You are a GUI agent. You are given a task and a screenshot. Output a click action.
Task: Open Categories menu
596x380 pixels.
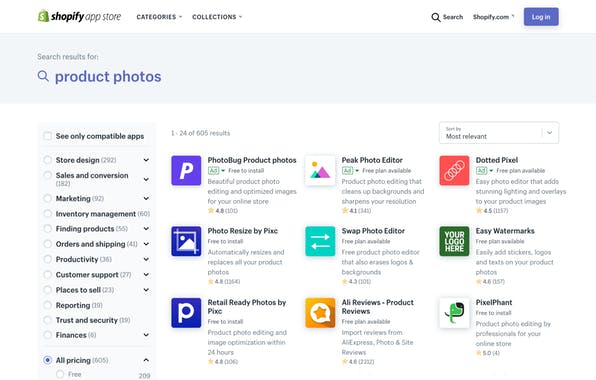[x=159, y=17]
